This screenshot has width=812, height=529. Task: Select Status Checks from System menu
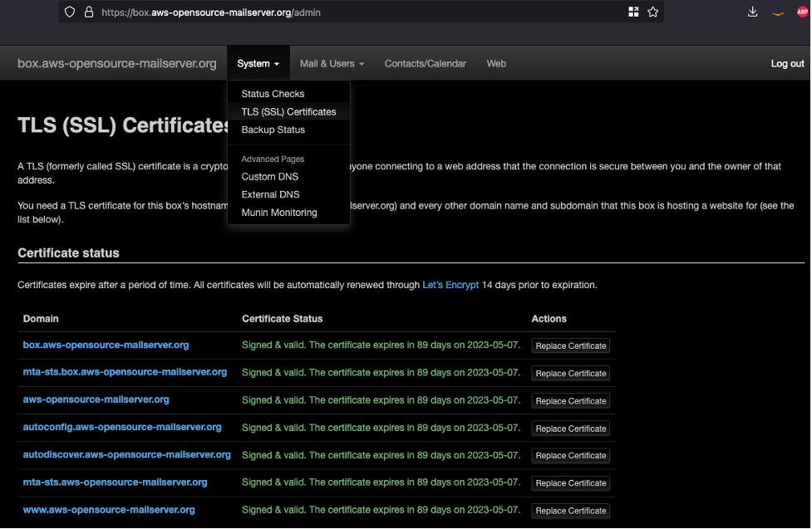pos(273,94)
